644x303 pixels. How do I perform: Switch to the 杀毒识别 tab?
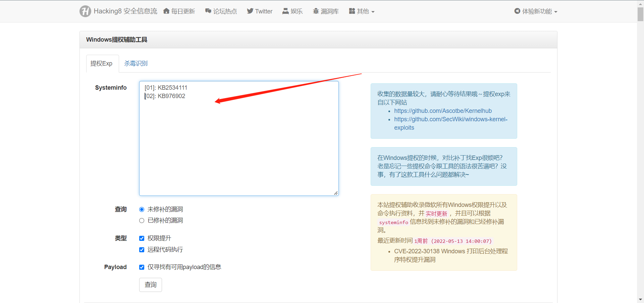click(136, 63)
